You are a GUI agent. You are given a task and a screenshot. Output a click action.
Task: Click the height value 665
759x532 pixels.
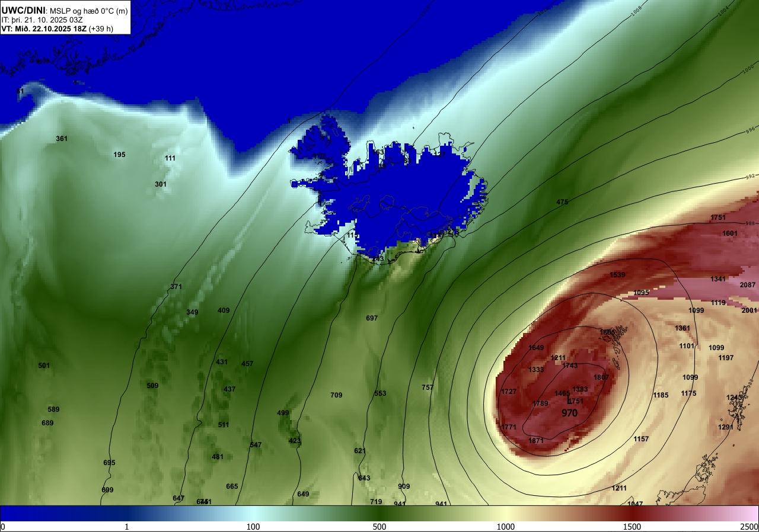[x=232, y=486]
